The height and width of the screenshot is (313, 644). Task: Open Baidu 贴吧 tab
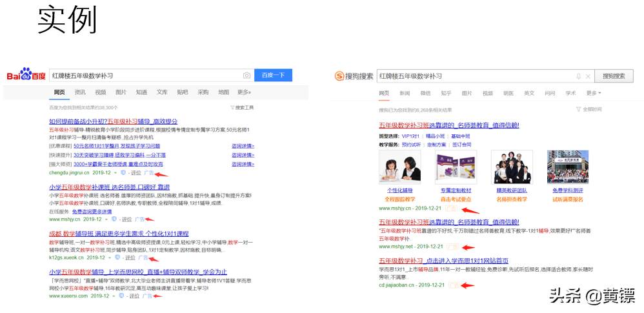(183, 92)
